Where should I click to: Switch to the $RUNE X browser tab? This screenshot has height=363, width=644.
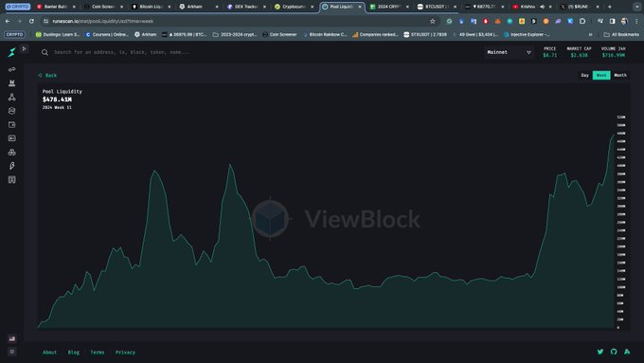tap(580, 7)
